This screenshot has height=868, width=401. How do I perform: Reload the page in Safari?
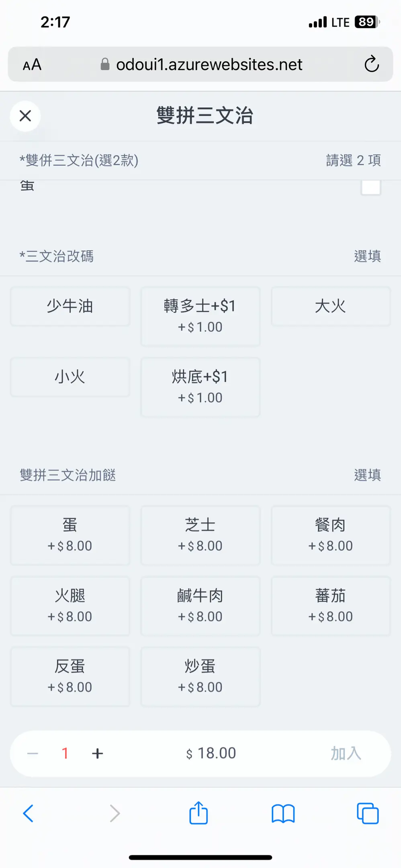point(371,64)
